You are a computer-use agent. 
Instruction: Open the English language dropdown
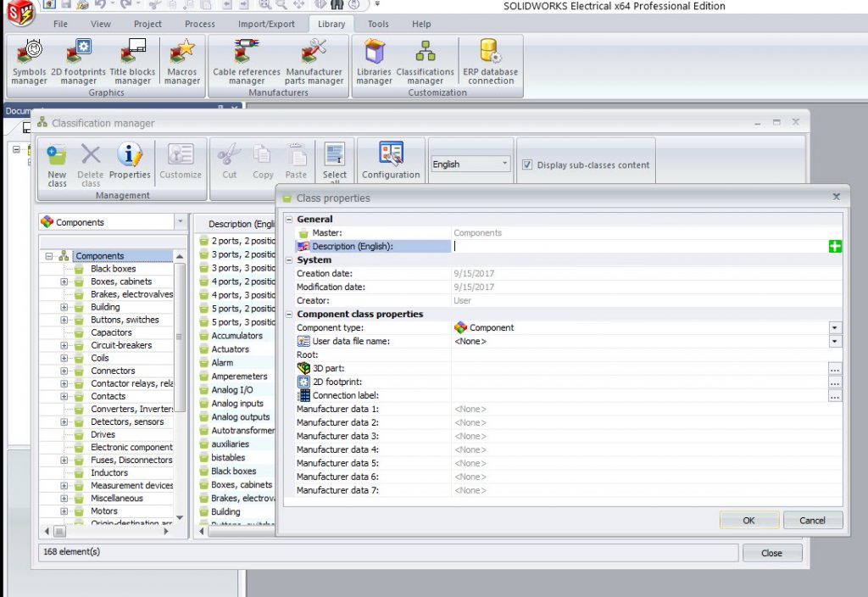pyautogui.click(x=504, y=164)
